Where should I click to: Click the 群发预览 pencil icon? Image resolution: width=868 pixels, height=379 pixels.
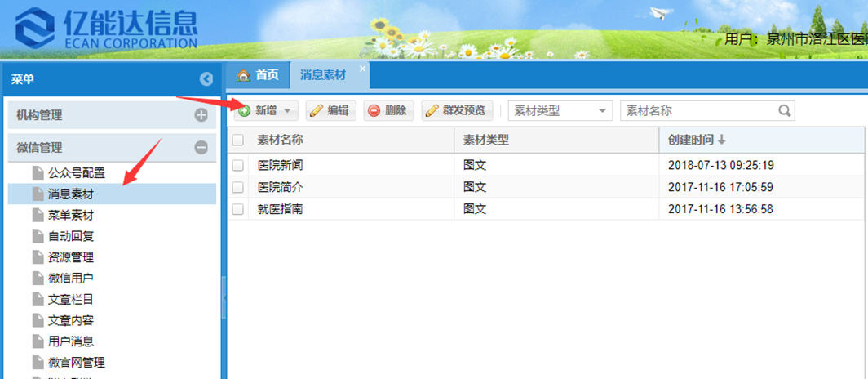pyautogui.click(x=432, y=111)
